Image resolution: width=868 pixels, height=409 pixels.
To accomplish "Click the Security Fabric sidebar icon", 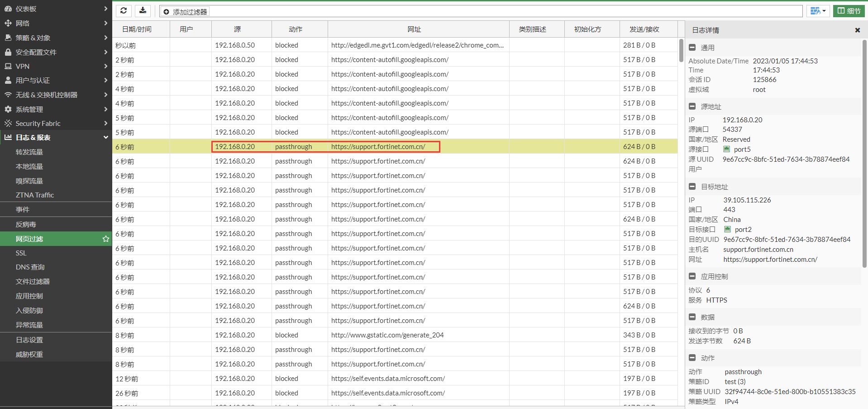I will [8, 123].
